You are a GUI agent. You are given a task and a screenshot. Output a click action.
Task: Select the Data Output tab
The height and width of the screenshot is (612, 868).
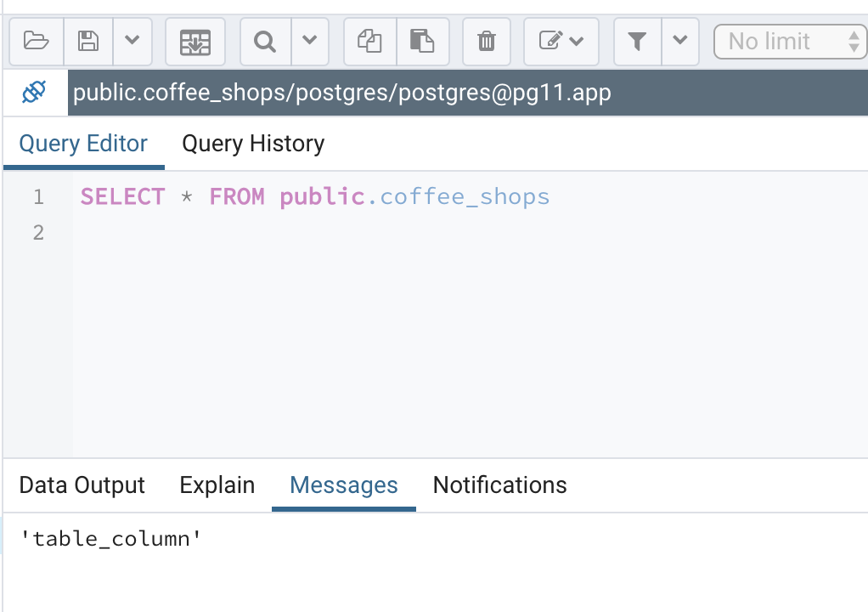coord(82,484)
